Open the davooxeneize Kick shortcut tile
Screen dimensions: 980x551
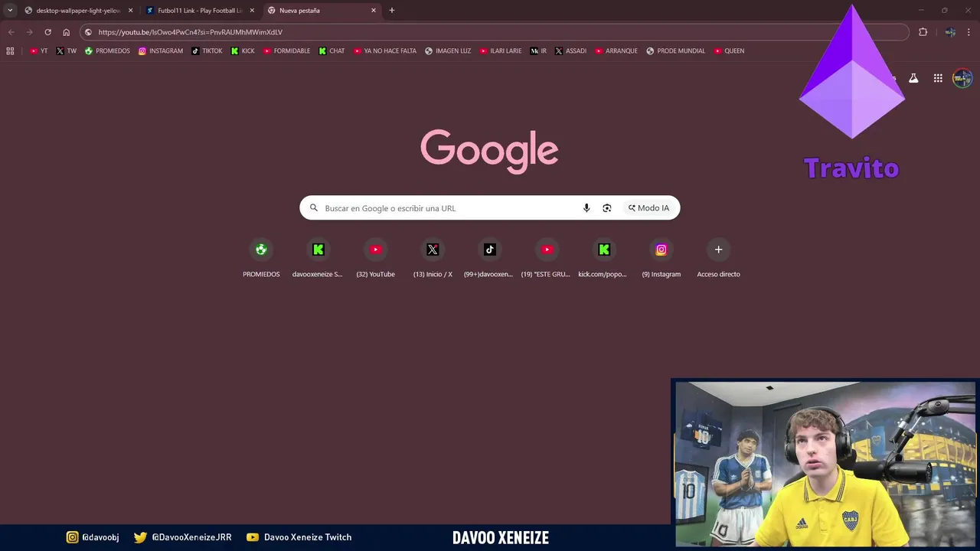coord(318,259)
